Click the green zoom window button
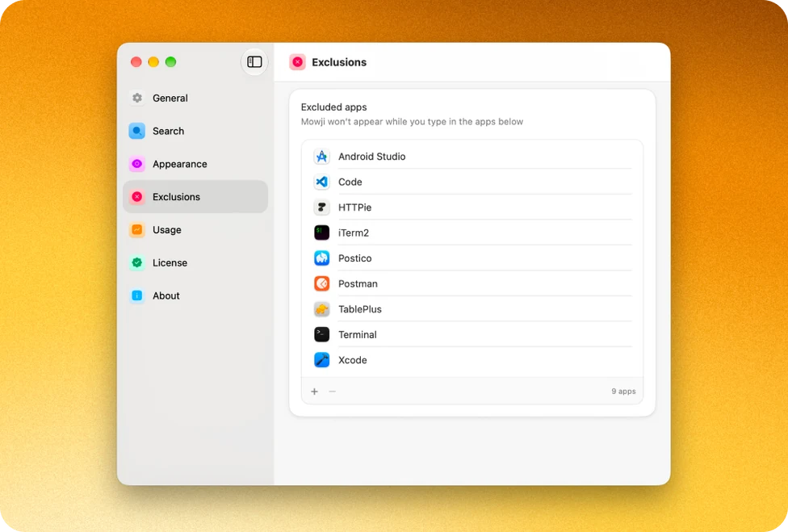The width and height of the screenshot is (788, 532). coord(171,62)
